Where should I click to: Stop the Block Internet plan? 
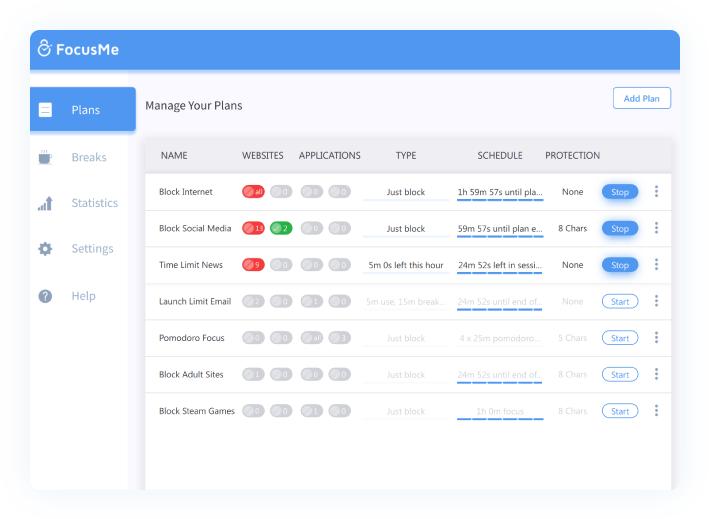click(620, 192)
